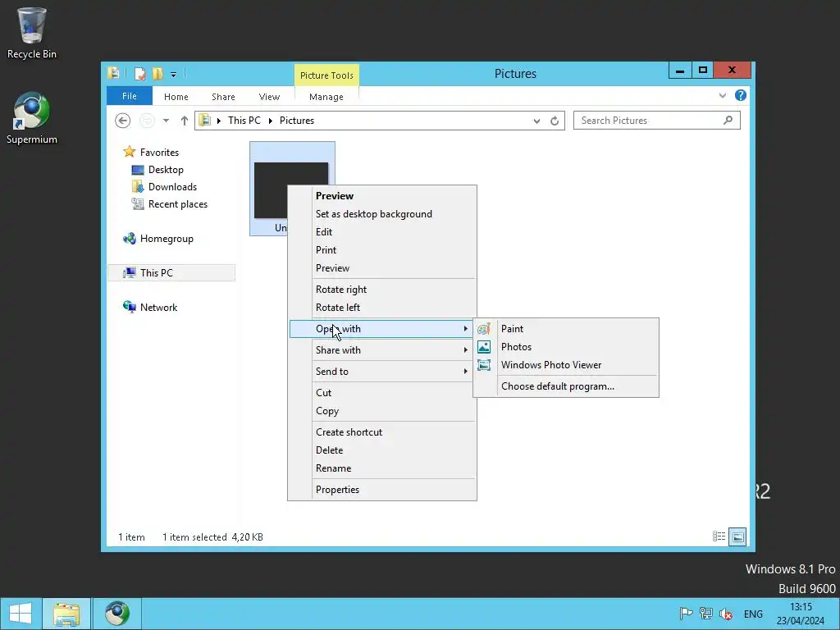The image size is (840, 630).
Task: Choose Rename in the context menu
Action: coord(382,468)
